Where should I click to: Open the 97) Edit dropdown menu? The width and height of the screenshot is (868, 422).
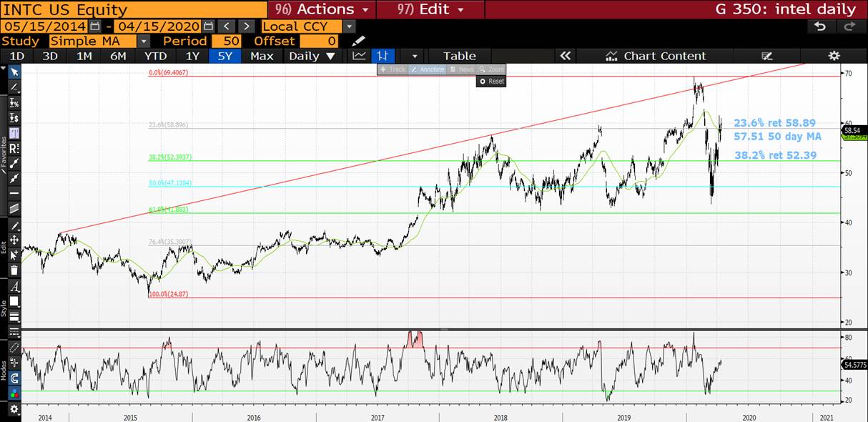pos(429,9)
